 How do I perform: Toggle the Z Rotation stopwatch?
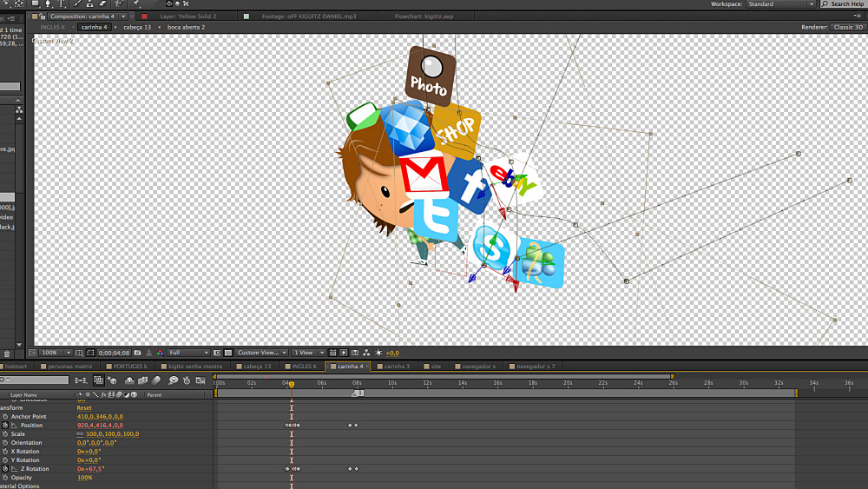point(5,468)
